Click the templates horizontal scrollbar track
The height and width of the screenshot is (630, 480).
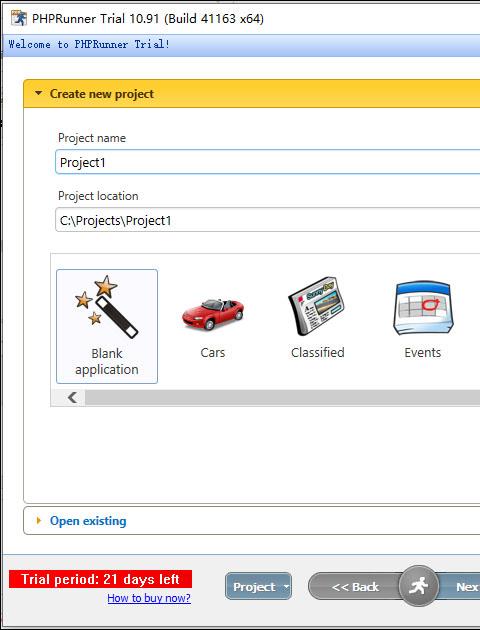click(282, 398)
